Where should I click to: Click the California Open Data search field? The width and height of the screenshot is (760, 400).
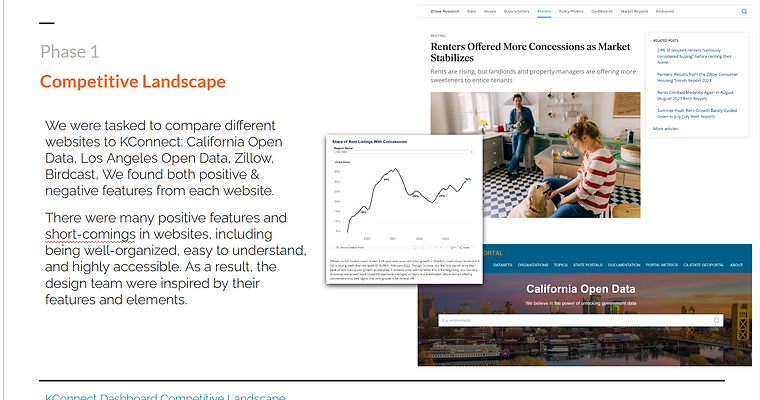click(x=581, y=320)
